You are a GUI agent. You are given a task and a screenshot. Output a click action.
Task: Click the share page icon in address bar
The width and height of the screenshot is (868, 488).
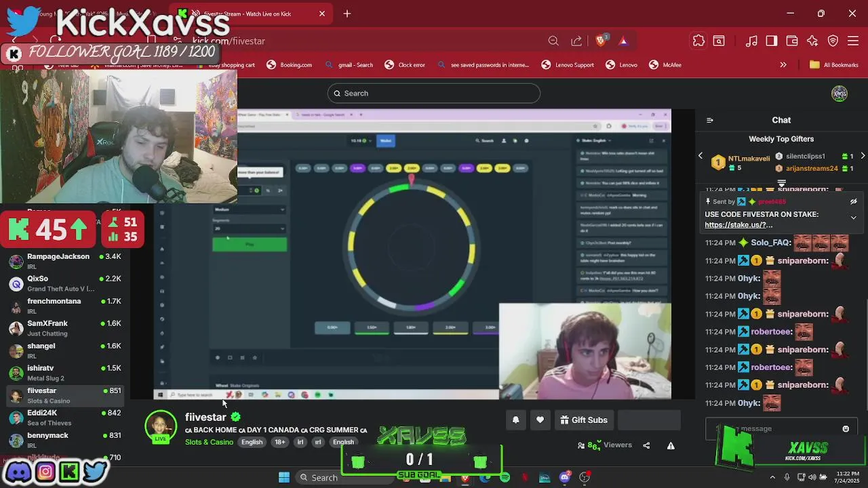click(576, 41)
